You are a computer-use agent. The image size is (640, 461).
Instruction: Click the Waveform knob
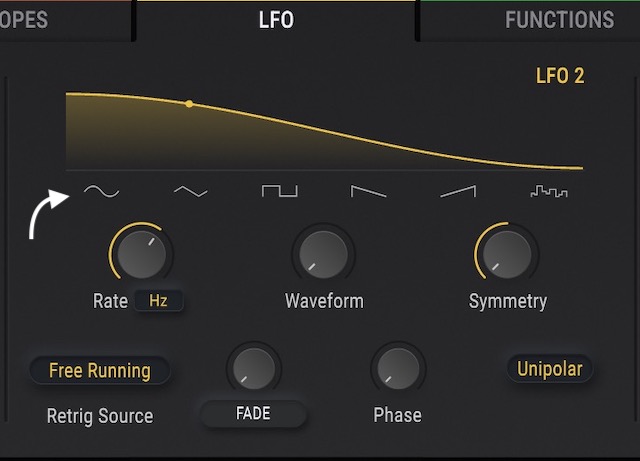(323, 254)
